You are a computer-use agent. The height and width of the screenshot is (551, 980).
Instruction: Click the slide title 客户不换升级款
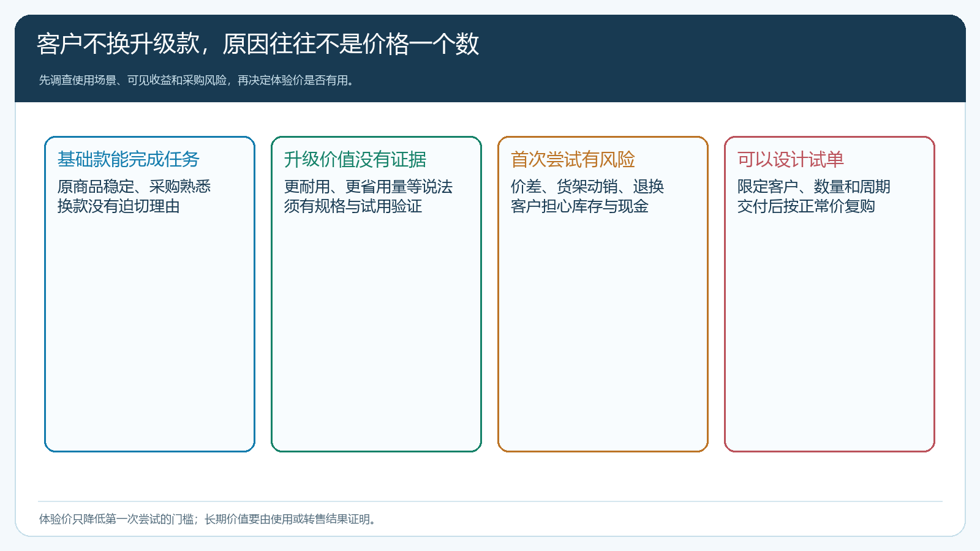(x=258, y=44)
